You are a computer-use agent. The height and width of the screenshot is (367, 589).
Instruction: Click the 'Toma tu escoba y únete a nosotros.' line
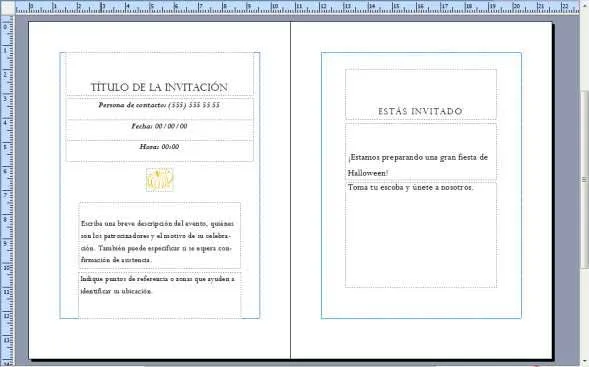tap(410, 187)
